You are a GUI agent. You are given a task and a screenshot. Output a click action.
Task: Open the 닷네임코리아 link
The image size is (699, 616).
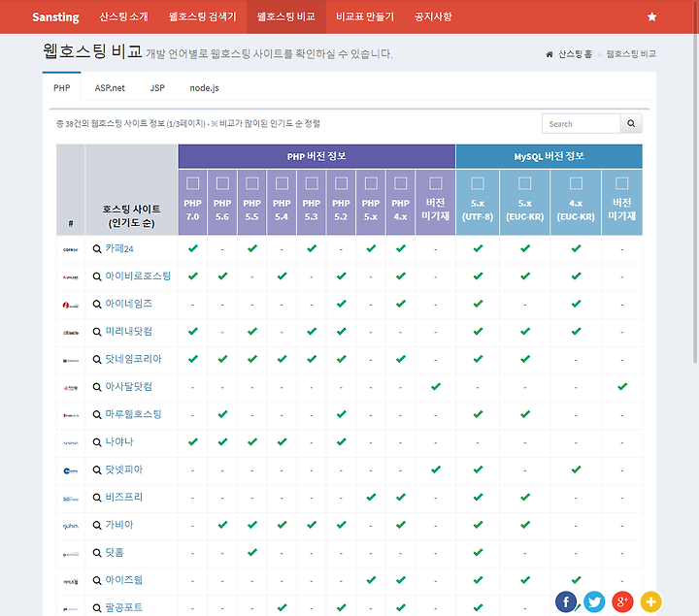tap(133, 360)
